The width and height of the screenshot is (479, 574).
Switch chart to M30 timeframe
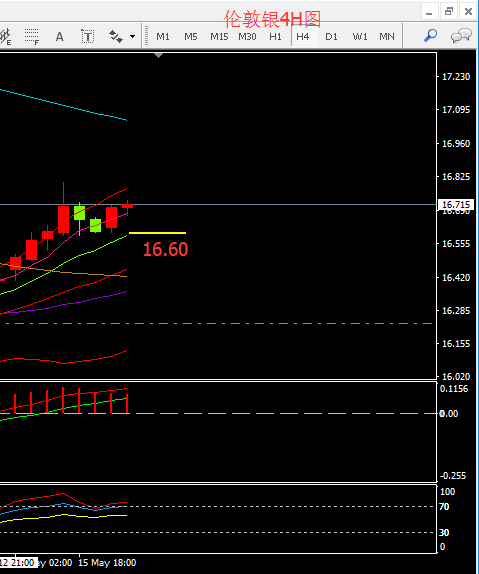click(x=247, y=37)
